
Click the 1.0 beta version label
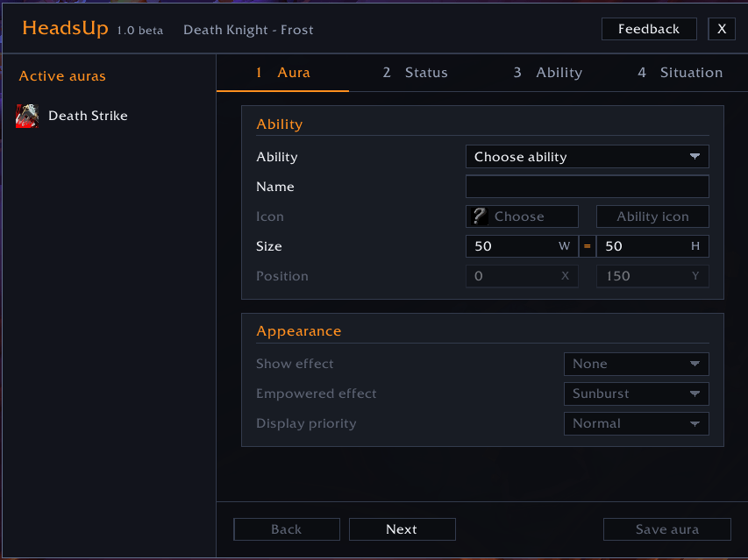tap(139, 31)
